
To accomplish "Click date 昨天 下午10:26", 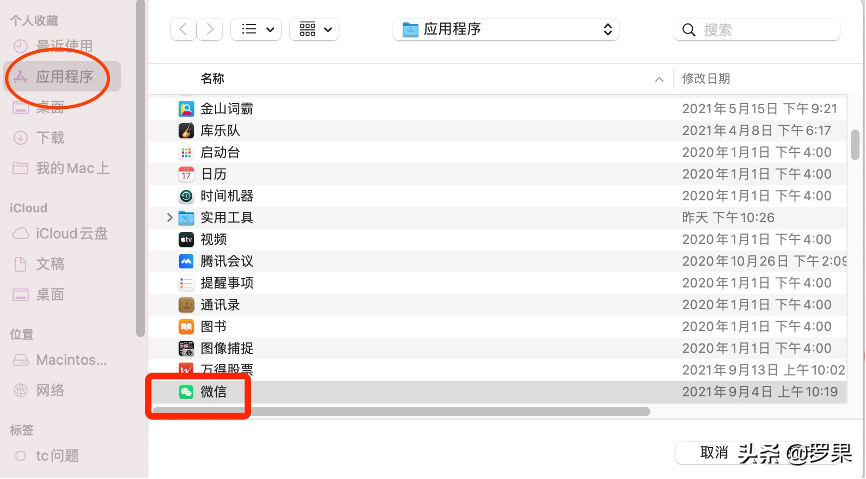I will click(x=728, y=218).
